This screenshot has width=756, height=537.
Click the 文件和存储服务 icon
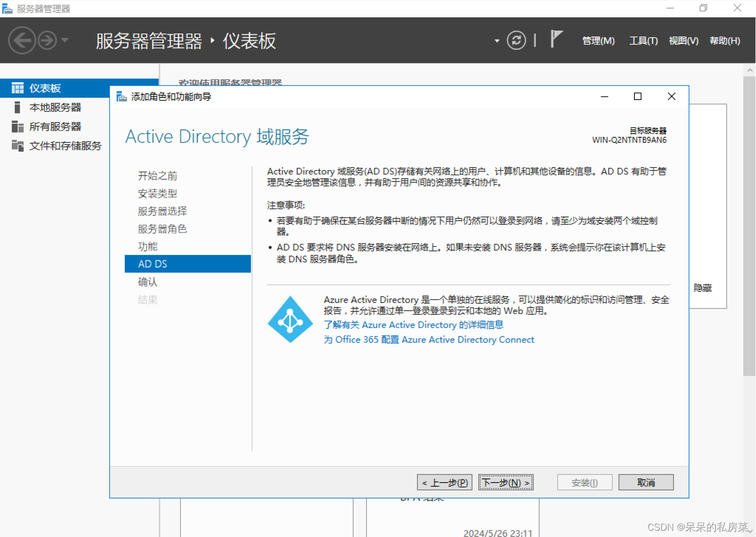pos(18,146)
